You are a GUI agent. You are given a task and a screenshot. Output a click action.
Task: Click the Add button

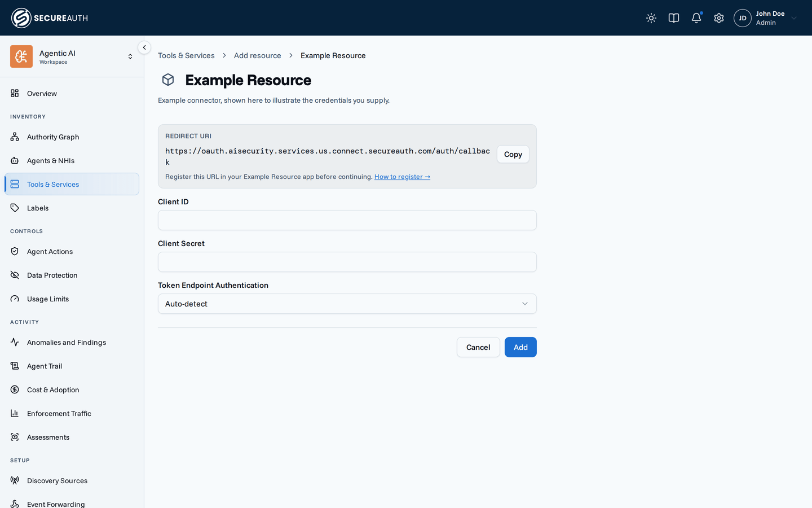tap(520, 347)
